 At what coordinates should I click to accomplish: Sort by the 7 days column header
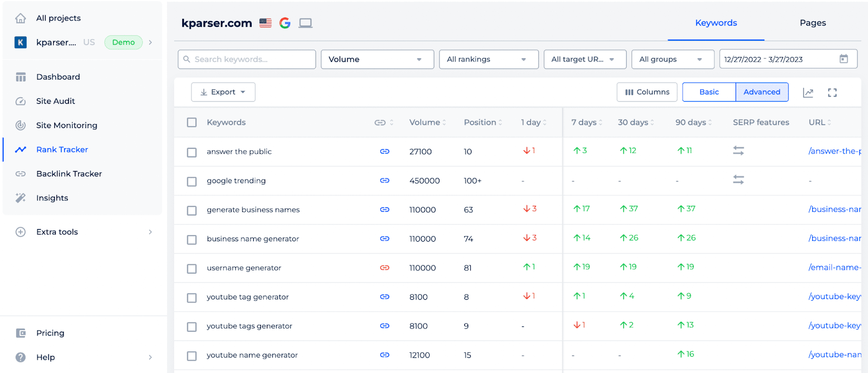586,122
